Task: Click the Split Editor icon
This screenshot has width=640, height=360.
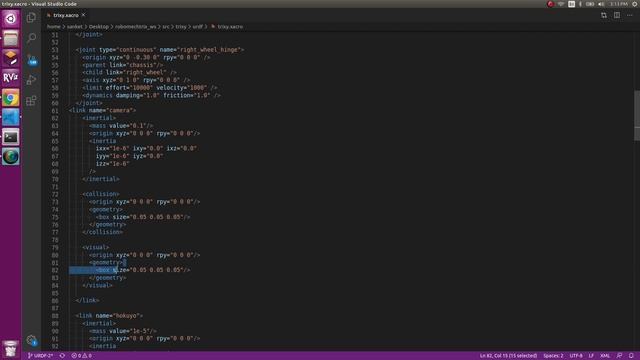Action: (617, 15)
